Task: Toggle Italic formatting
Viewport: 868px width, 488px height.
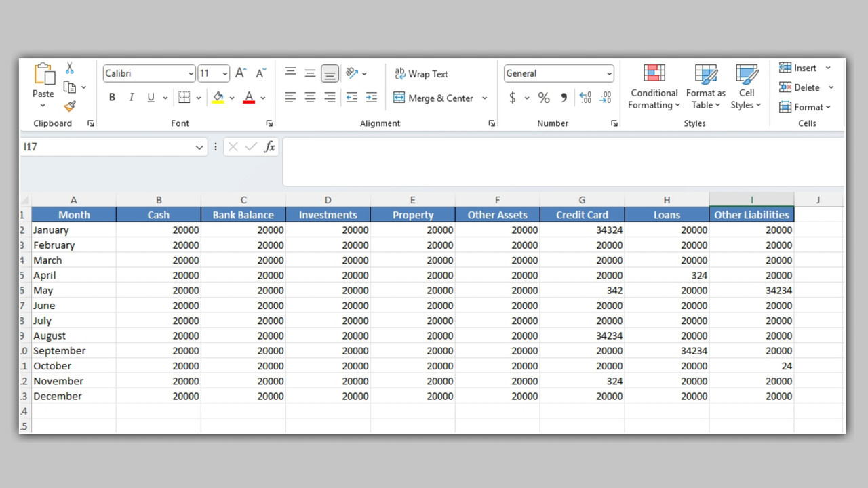Action: point(132,98)
